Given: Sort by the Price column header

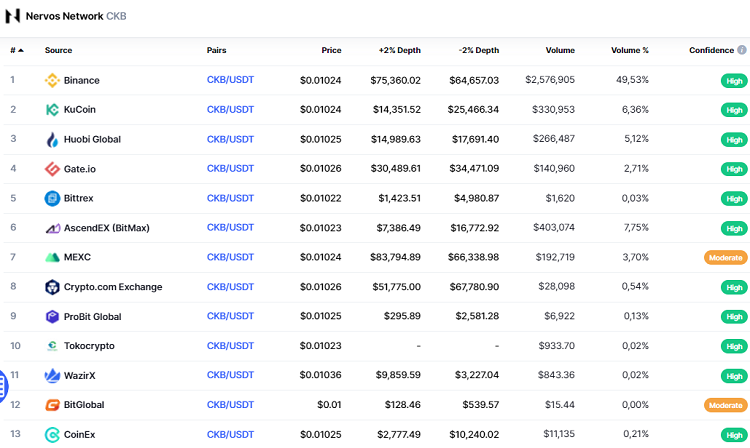Looking at the screenshot, I should [331, 50].
